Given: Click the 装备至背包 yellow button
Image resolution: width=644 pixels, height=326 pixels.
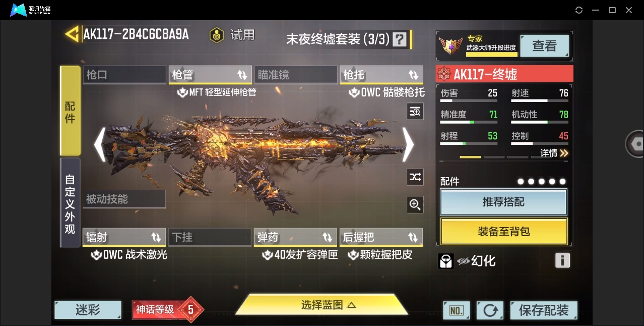Looking at the screenshot, I should [504, 232].
